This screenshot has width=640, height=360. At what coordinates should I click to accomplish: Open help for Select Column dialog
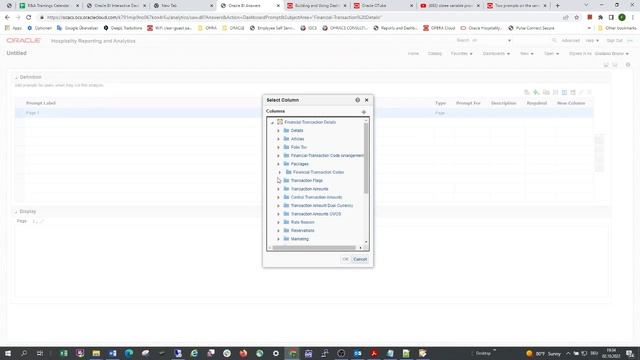[358, 100]
